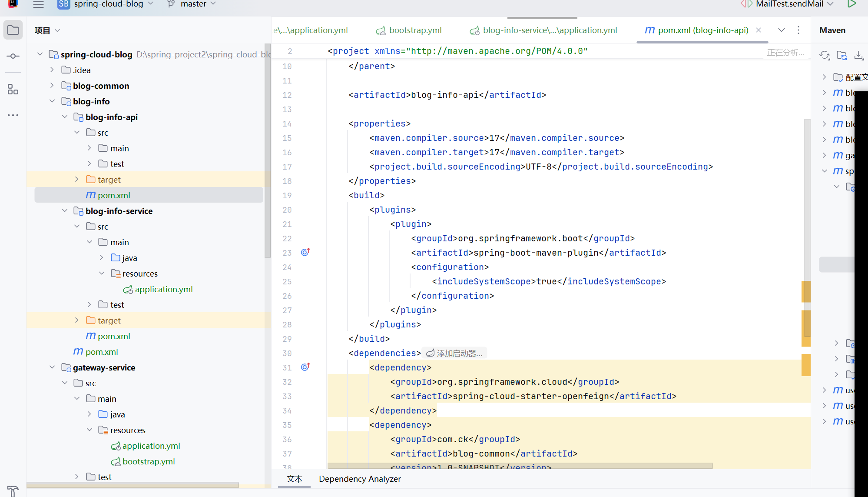The image size is (868, 497).
Task: Open the Structure tool window icon
Action: (13, 90)
